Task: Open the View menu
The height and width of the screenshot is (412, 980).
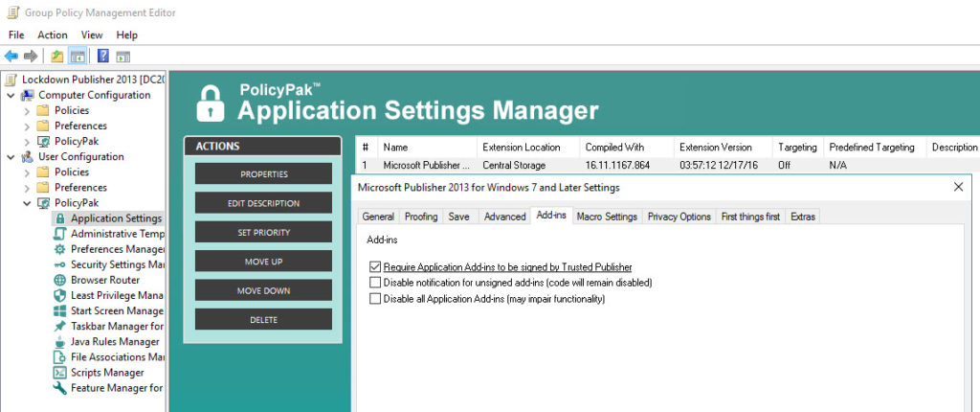Action: [x=92, y=35]
